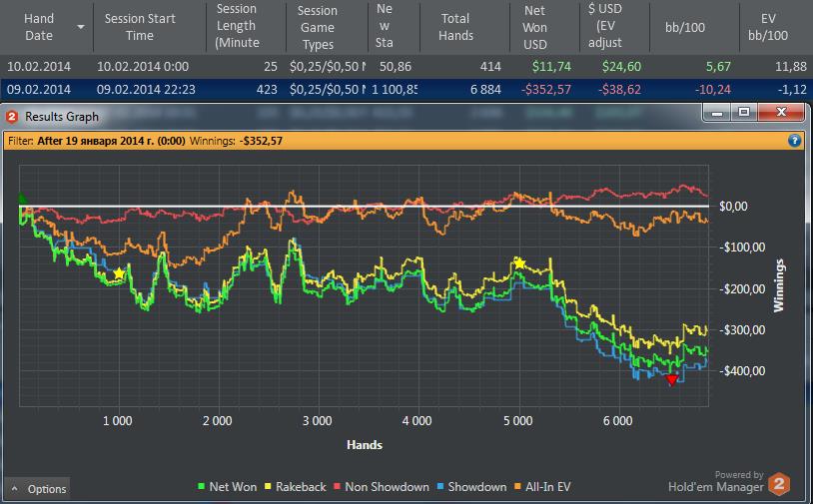The height and width of the screenshot is (504, 813).
Task: Toggle the Rakeback legend series
Action: tap(295, 487)
